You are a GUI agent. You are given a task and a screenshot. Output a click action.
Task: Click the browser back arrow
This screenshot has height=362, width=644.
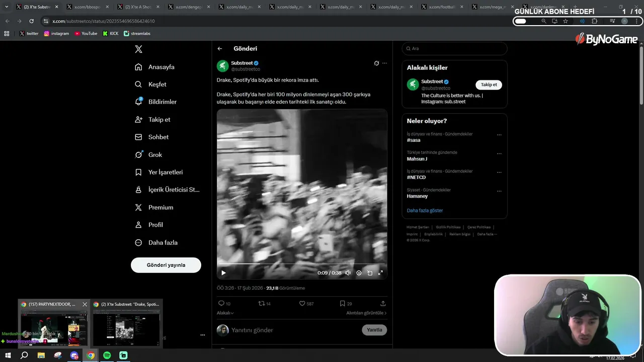[7, 21]
